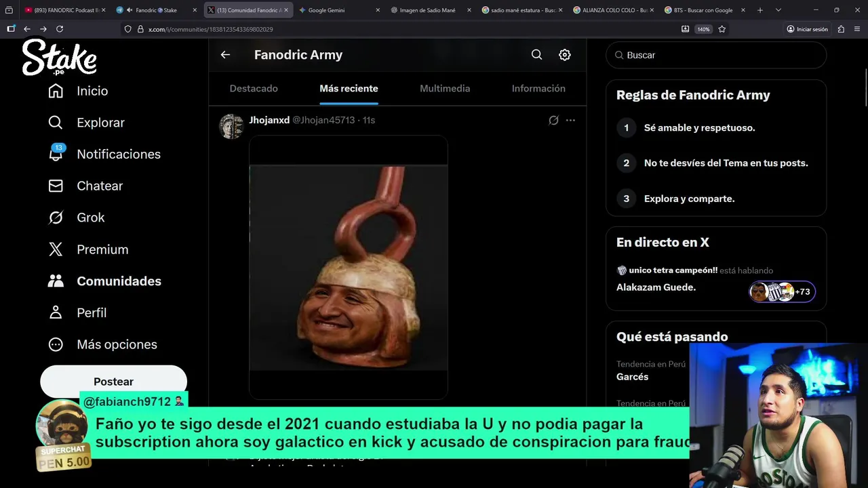Click the Qué está pasando heading

point(672,337)
